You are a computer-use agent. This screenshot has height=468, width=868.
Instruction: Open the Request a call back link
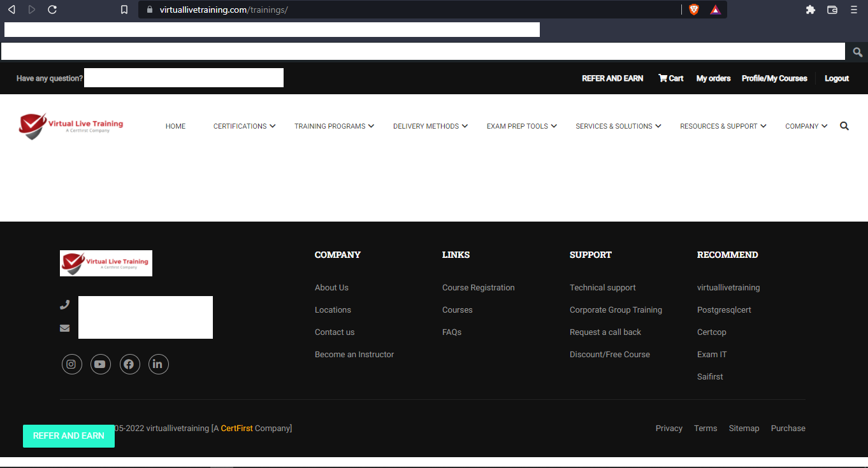(605, 332)
